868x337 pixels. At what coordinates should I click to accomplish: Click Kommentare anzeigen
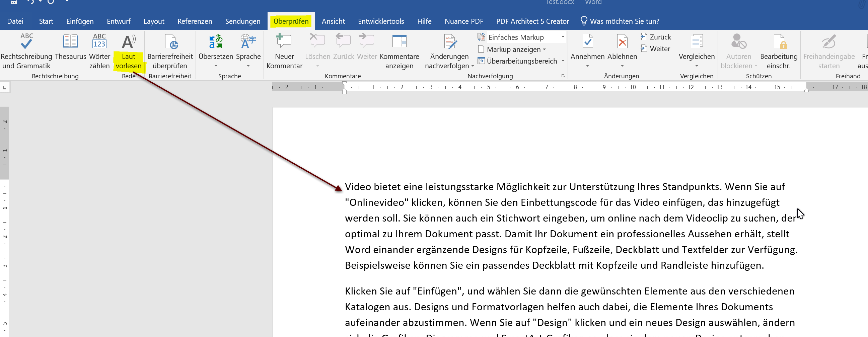coord(399,51)
